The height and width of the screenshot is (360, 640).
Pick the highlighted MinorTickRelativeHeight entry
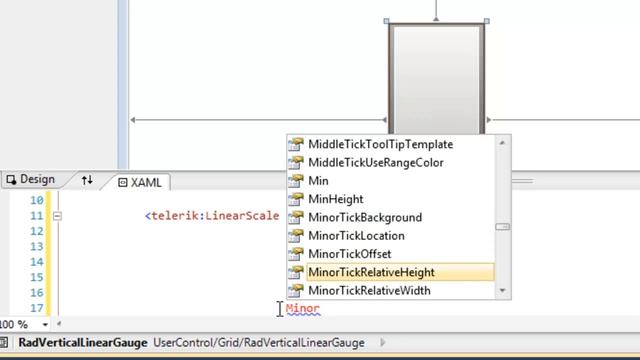tap(400, 272)
